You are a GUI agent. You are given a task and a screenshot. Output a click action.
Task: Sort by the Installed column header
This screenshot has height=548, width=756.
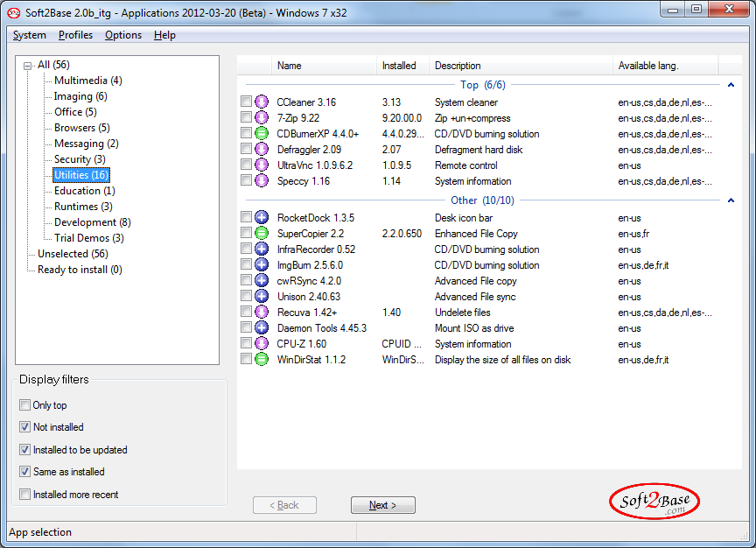[x=402, y=65]
